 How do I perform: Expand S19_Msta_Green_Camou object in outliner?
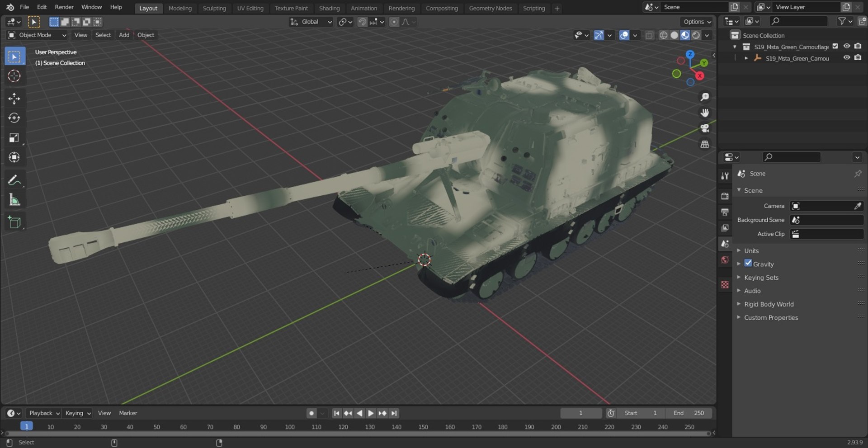pyautogui.click(x=746, y=58)
